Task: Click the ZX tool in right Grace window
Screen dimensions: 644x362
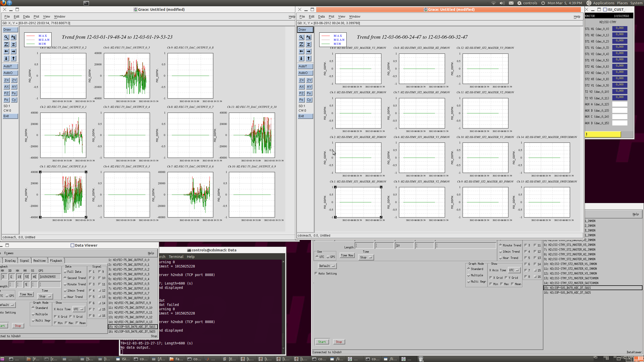Action: pos(302,80)
